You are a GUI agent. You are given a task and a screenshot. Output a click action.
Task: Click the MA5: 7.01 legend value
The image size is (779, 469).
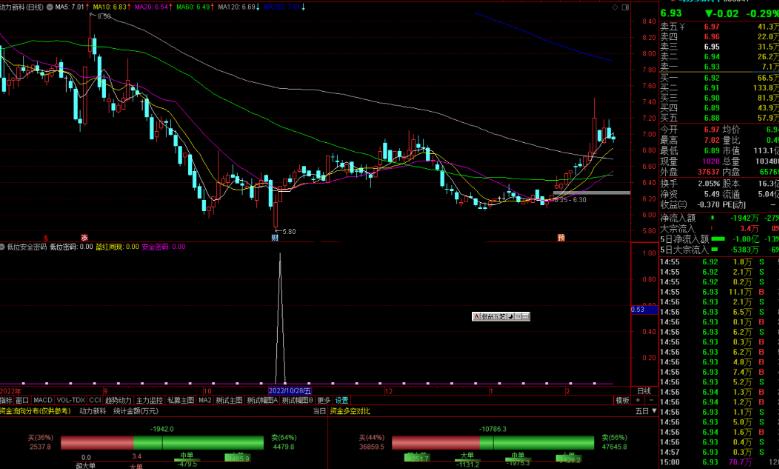(72, 7)
